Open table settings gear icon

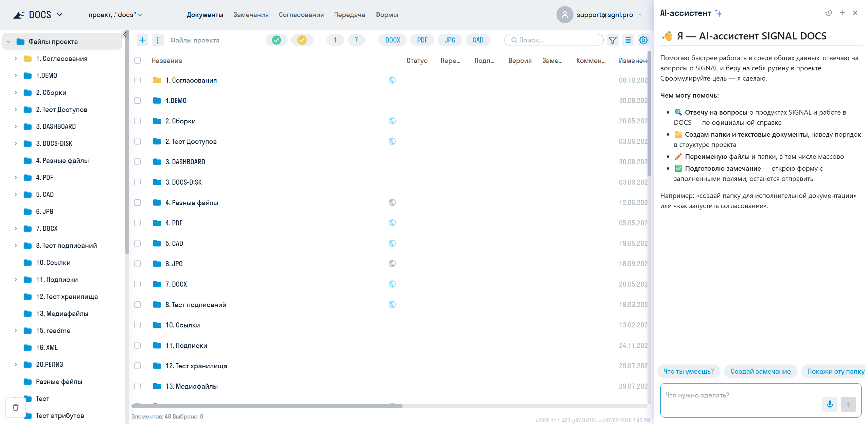(x=643, y=40)
